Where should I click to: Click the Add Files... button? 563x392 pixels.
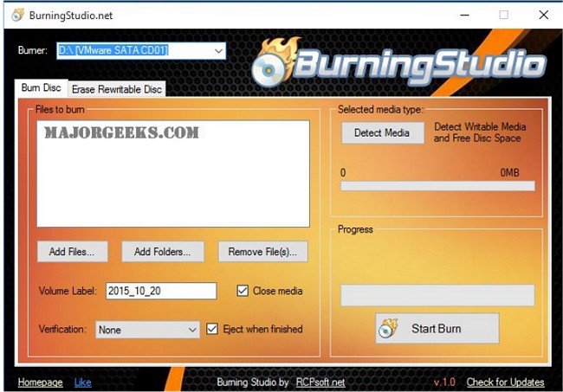[72, 252]
